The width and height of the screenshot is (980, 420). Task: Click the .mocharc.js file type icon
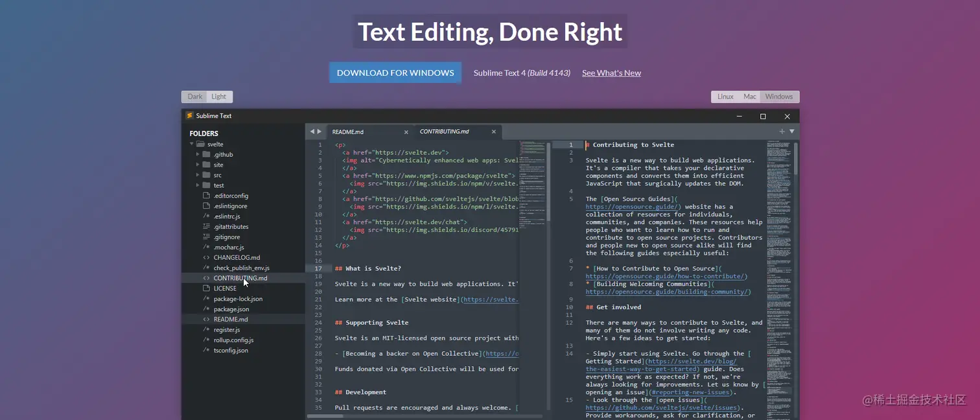coord(206,248)
